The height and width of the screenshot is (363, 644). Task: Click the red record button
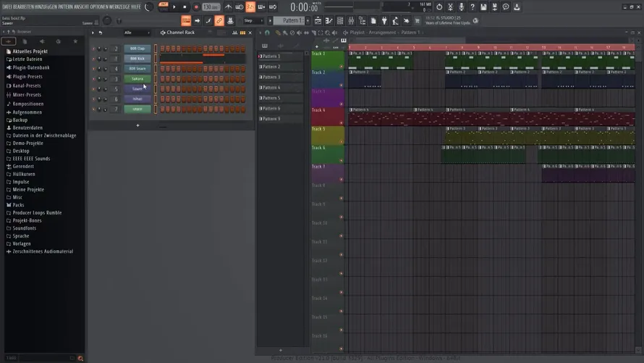point(196,7)
